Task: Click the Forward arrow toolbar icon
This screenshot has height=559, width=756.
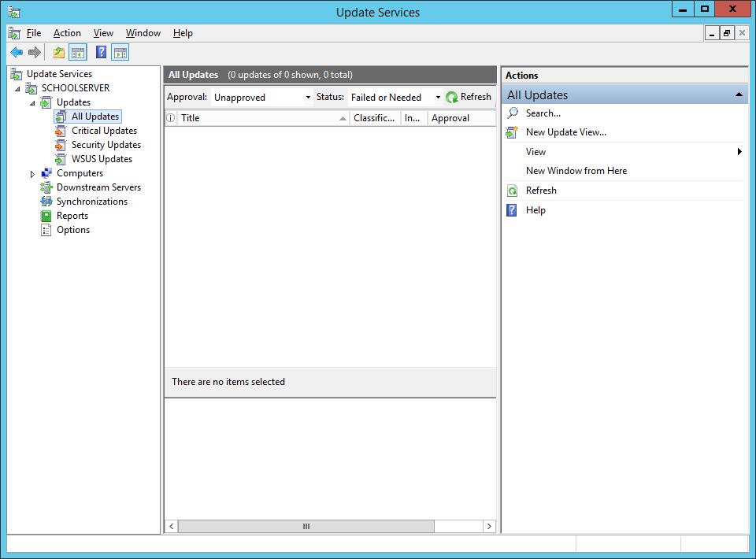Action: pyautogui.click(x=34, y=52)
